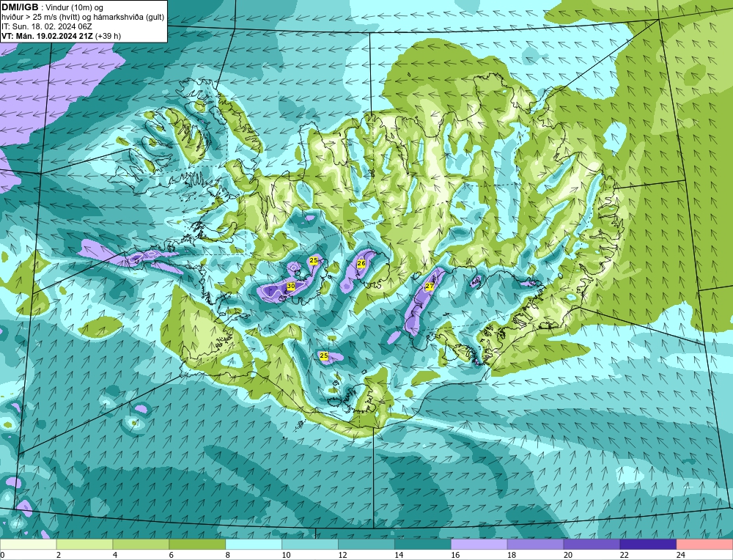The width and height of the screenshot is (733, 560).
Task: Select the 6–8 m/s olive green swatch
Action: (197, 544)
